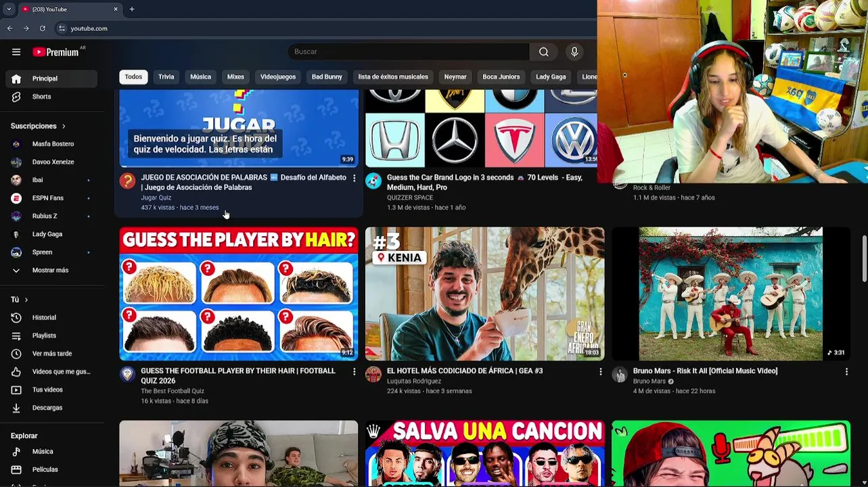Play the Kenia giraffe hotel thumbnail
The width and height of the screenshot is (868, 487).
[485, 294]
